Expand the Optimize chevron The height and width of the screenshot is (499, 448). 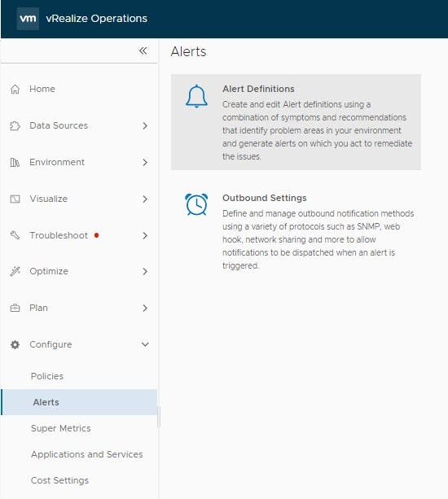pos(145,271)
